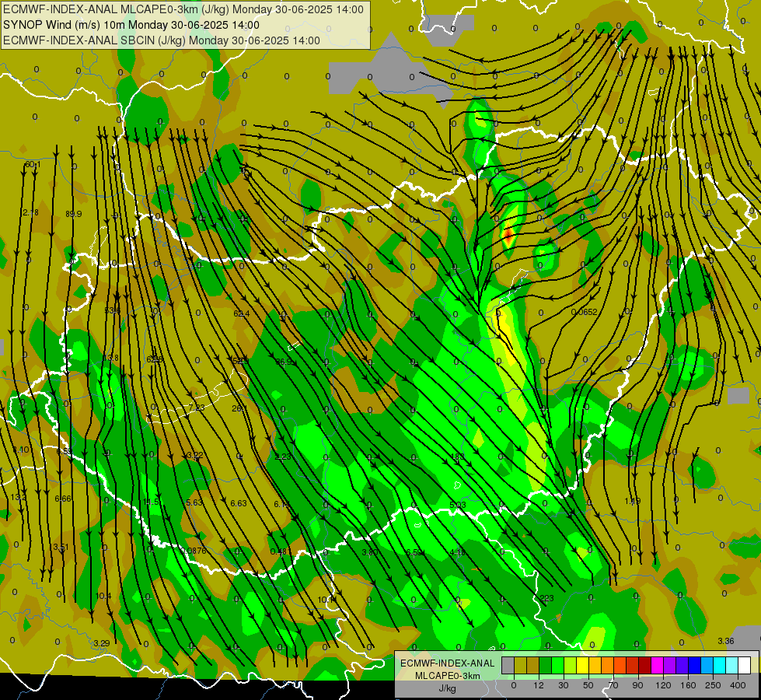Click the map value 10.4
Viewport: 761px width, 700px height.
point(103,596)
